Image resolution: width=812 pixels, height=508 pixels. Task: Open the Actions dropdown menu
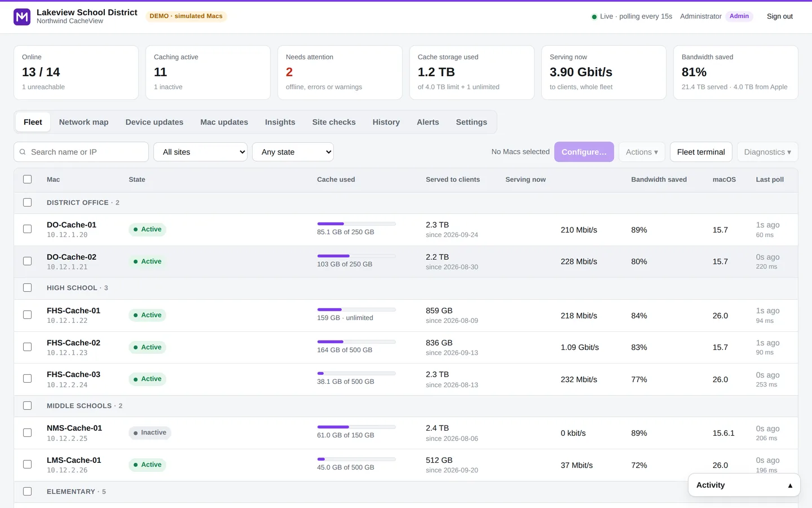tap(642, 152)
